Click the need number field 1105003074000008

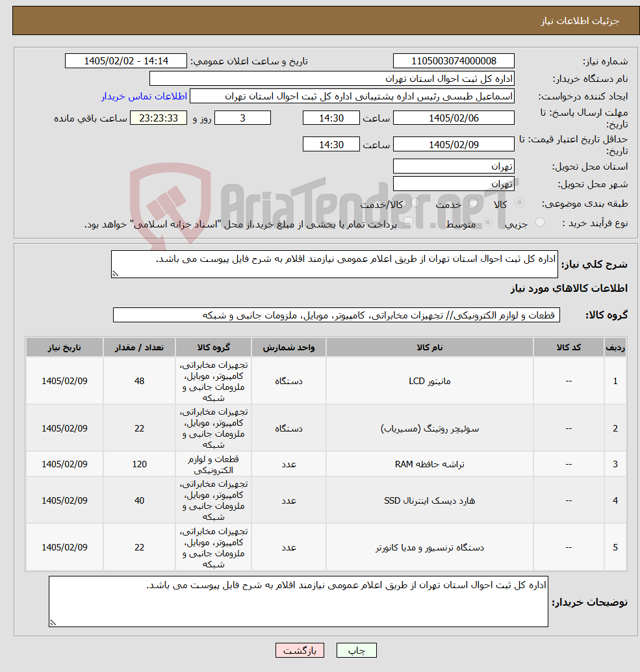454,61
